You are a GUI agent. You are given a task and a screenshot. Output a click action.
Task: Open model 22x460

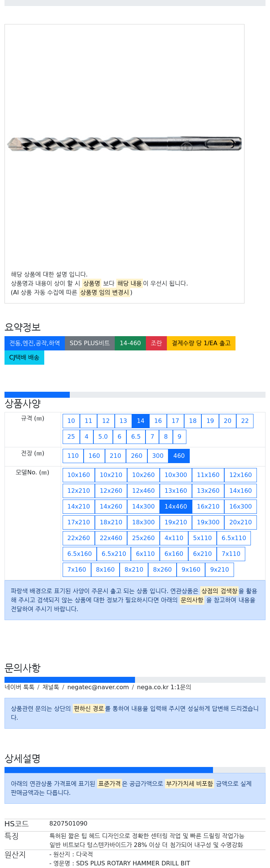[111, 538]
